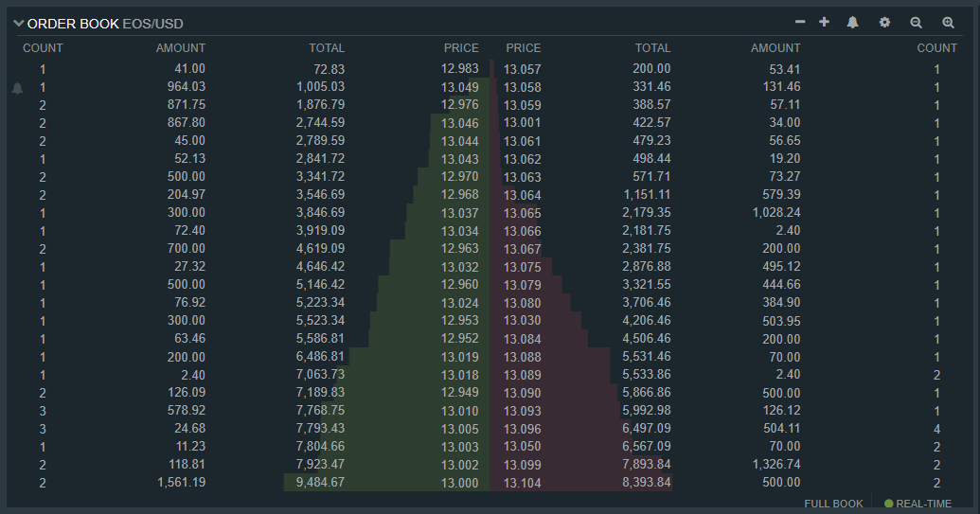This screenshot has height=514, width=980.
Task: Click the left COUNT column header
Action: tap(43, 48)
